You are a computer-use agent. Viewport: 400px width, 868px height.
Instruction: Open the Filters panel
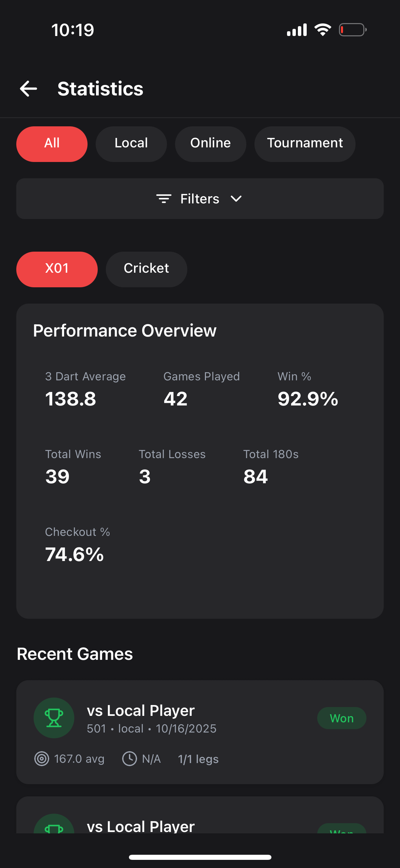[x=200, y=199]
